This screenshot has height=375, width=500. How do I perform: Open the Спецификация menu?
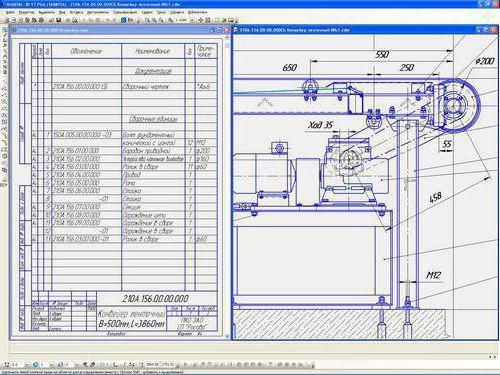click(x=125, y=12)
